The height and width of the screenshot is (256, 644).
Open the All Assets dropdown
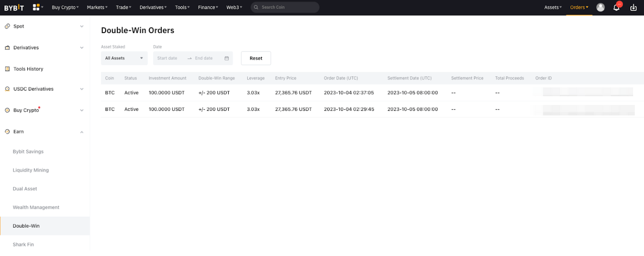[124, 58]
